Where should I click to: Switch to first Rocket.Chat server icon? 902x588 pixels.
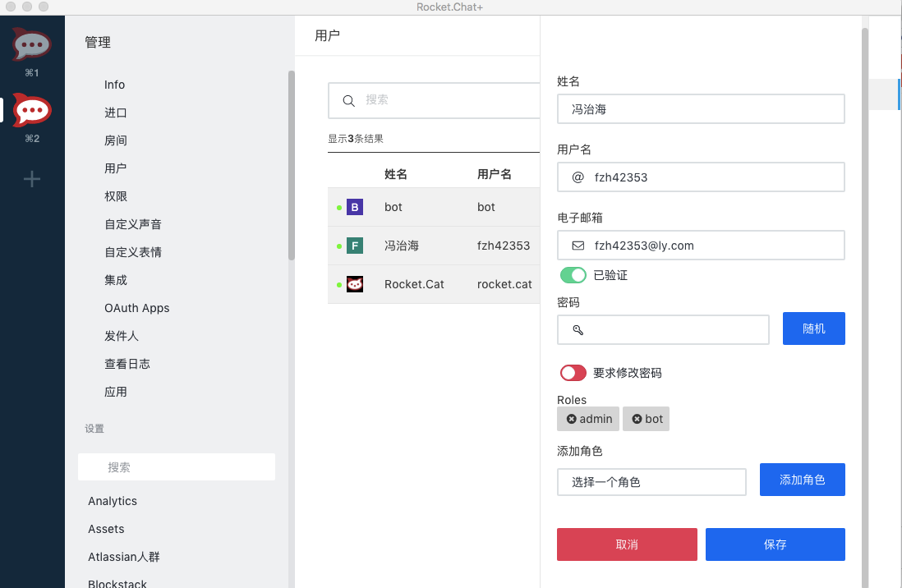pyautogui.click(x=32, y=44)
